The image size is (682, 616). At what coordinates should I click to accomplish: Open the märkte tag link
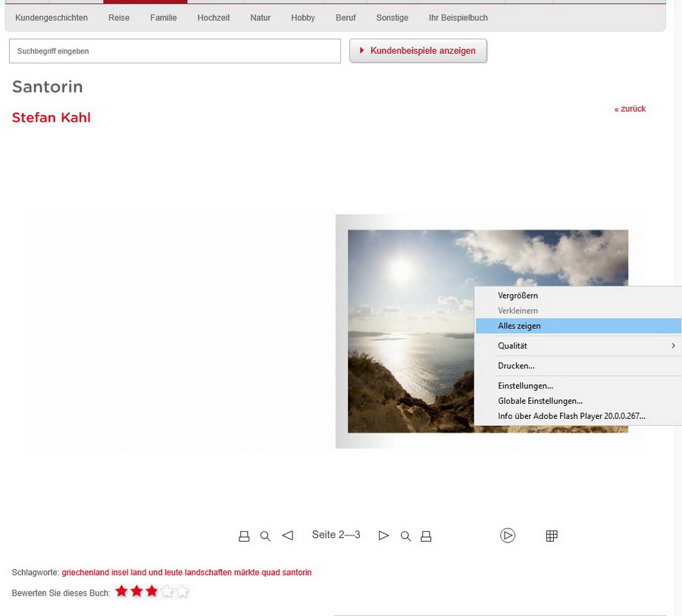click(x=246, y=573)
